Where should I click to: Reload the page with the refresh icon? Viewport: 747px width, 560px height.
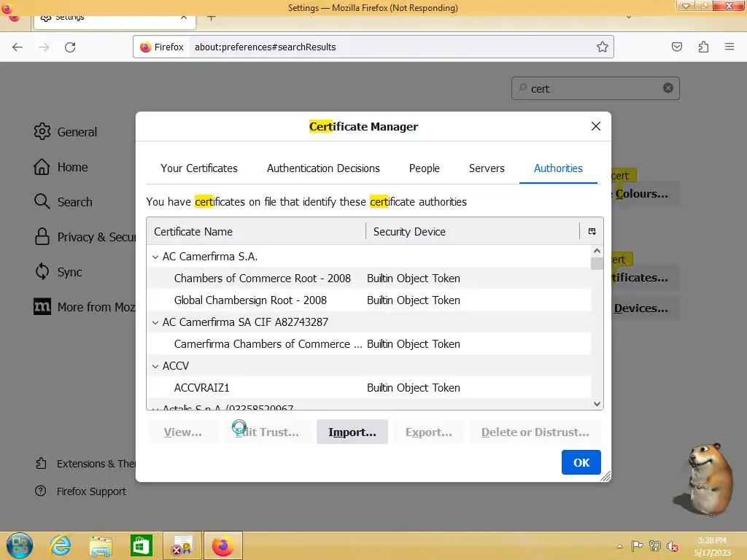coord(70,47)
